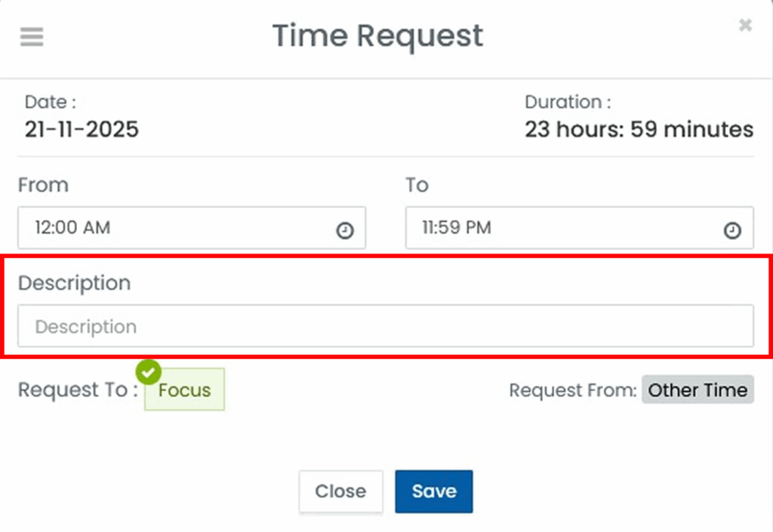Dismiss the dialog with the top-right X
The image size is (773, 532).
click(745, 26)
